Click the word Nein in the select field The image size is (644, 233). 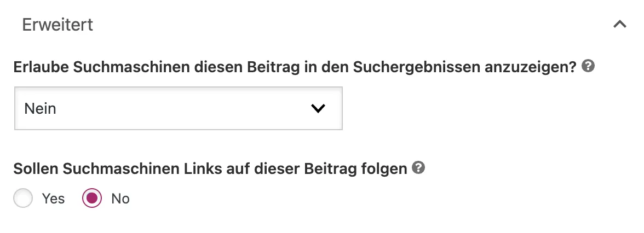point(41,109)
